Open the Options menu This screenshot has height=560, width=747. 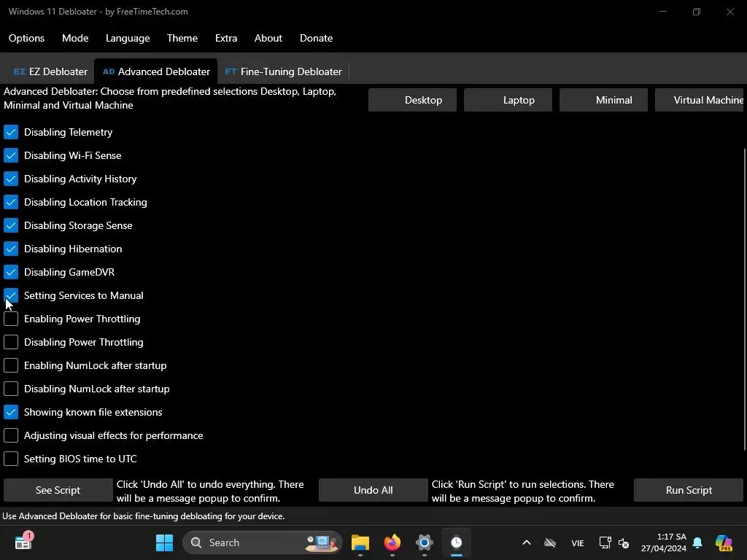pyautogui.click(x=26, y=38)
